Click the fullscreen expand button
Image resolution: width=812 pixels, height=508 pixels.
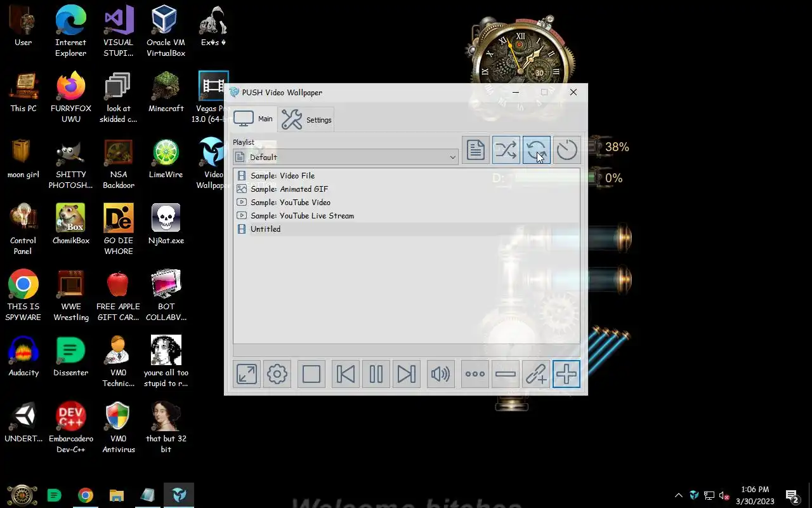tap(247, 374)
